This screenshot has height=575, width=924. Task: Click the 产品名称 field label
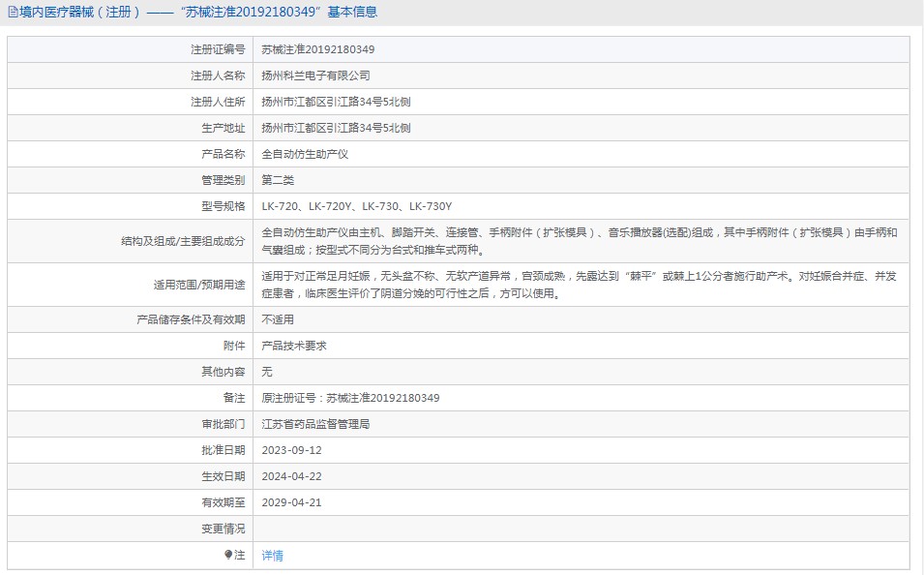coord(223,154)
